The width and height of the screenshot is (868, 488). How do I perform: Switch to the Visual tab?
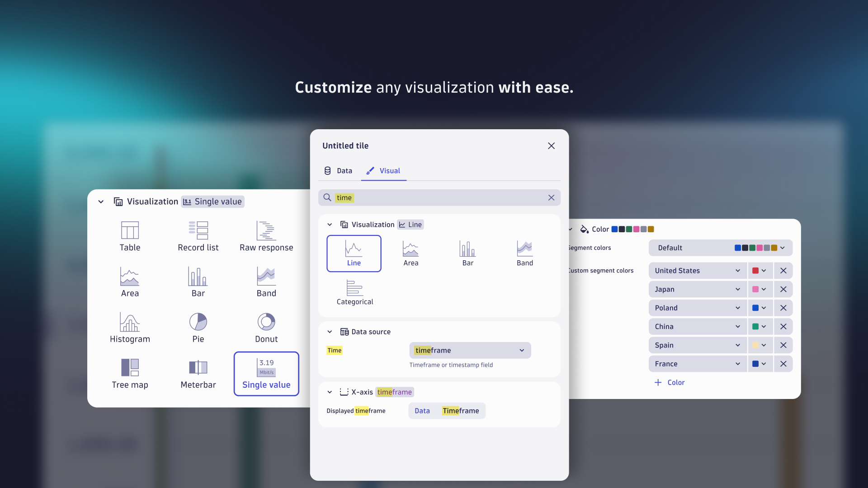click(389, 170)
